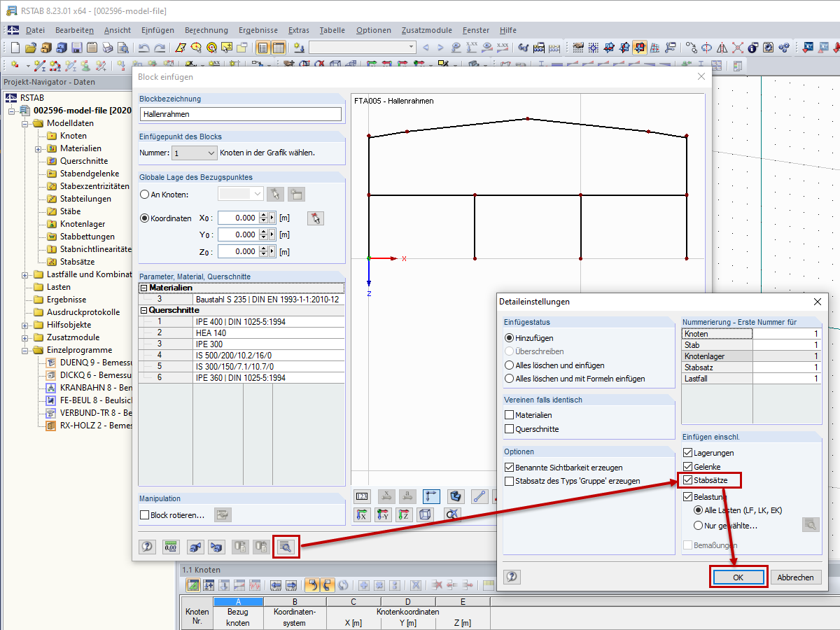This screenshot has width=840, height=630.
Task: Open the Berechnung menu
Action: tap(206, 30)
